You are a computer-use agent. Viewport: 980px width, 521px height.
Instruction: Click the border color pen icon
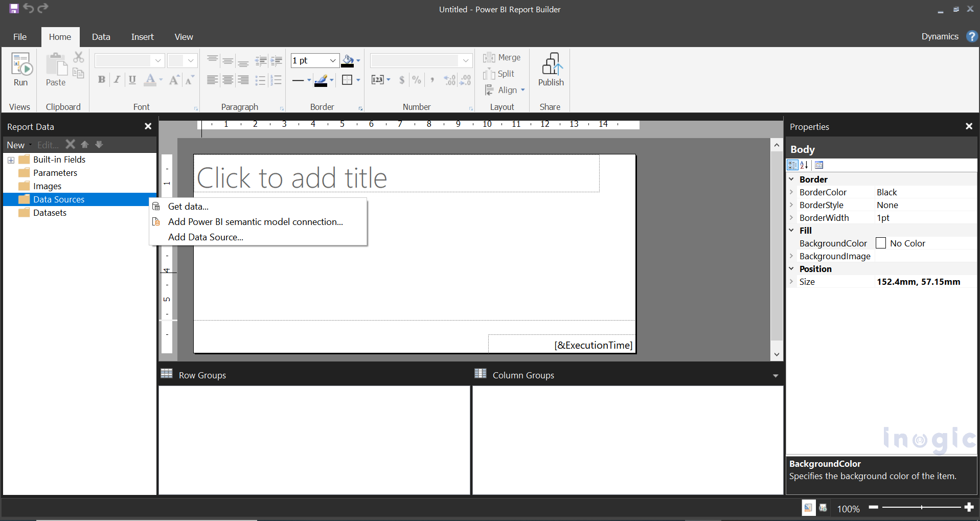coord(321,80)
